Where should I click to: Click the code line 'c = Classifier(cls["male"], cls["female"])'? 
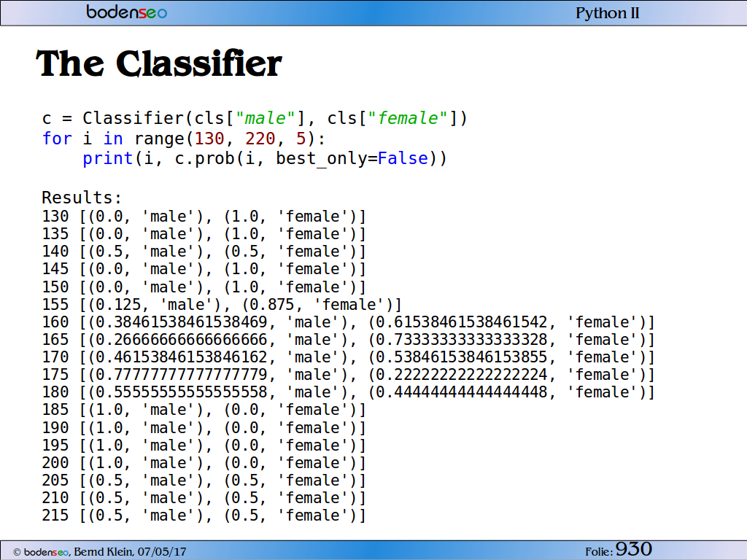coord(255,118)
